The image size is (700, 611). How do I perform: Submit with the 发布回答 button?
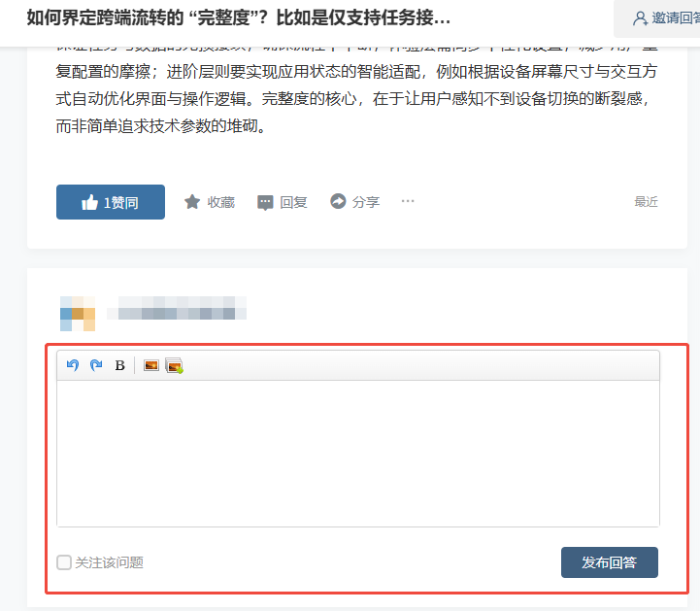pyautogui.click(x=610, y=562)
